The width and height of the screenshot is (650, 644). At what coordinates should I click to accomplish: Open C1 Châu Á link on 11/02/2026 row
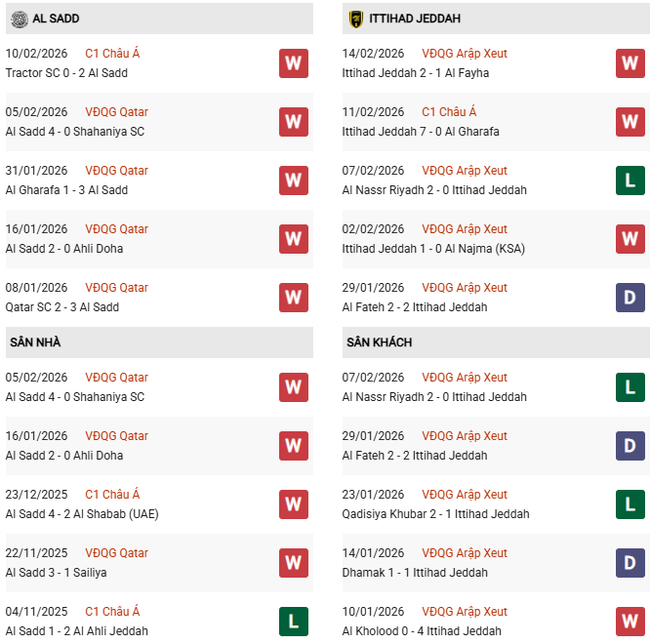pos(449,112)
